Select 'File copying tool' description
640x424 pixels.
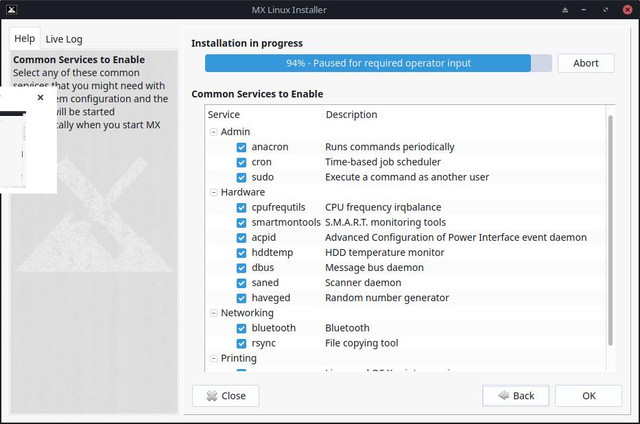(362, 343)
